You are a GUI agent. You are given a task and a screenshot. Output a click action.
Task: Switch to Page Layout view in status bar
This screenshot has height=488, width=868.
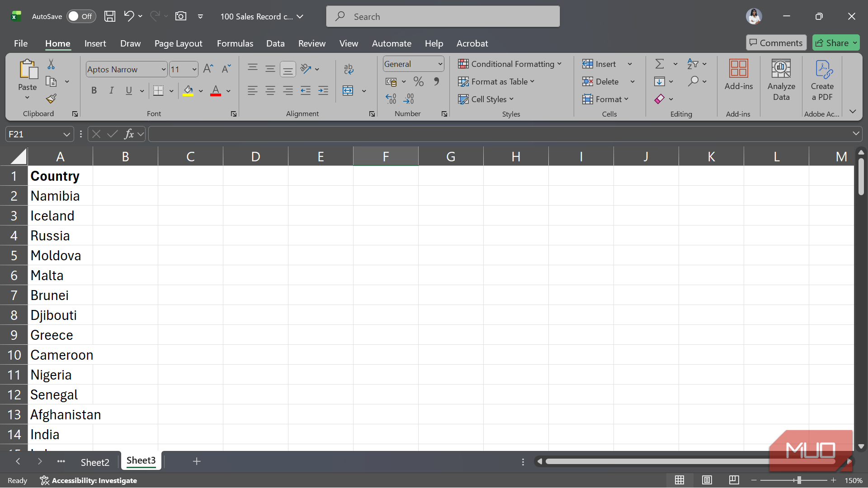pos(707,480)
